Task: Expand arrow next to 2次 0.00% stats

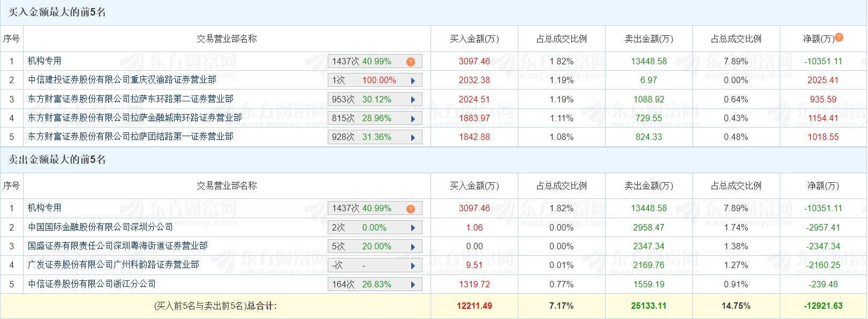Action: click(413, 228)
